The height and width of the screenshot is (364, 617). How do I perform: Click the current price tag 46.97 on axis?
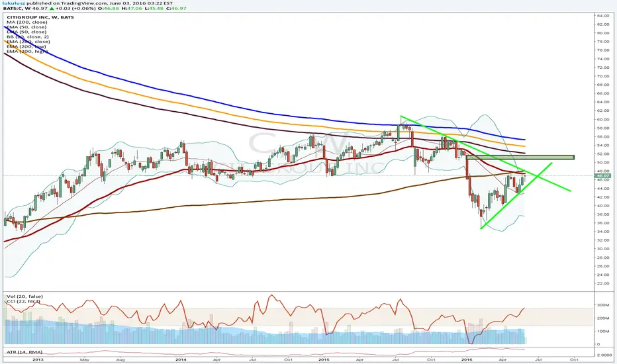pyautogui.click(x=604, y=175)
